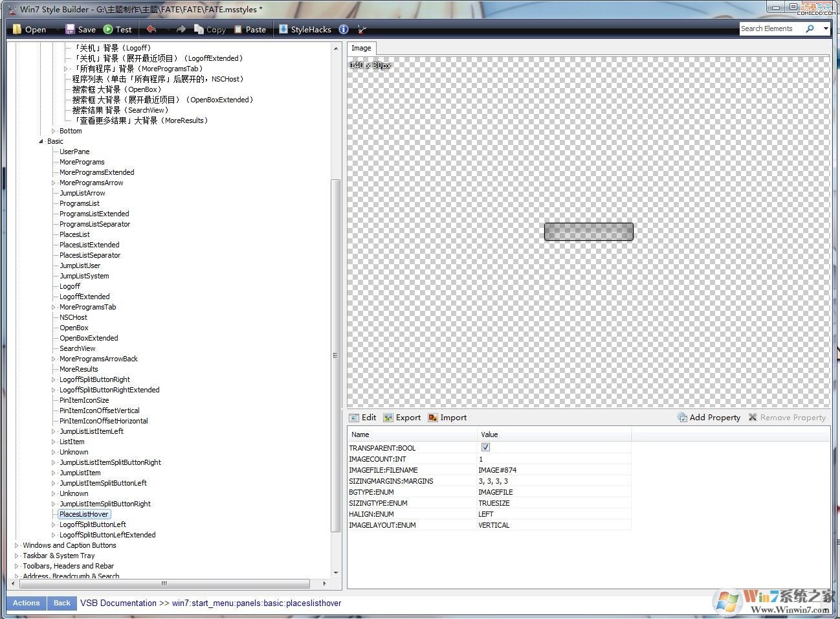This screenshot has width=840, height=619.
Task: Expand the MoreProgramsArrow tree node
Action: coord(54,183)
